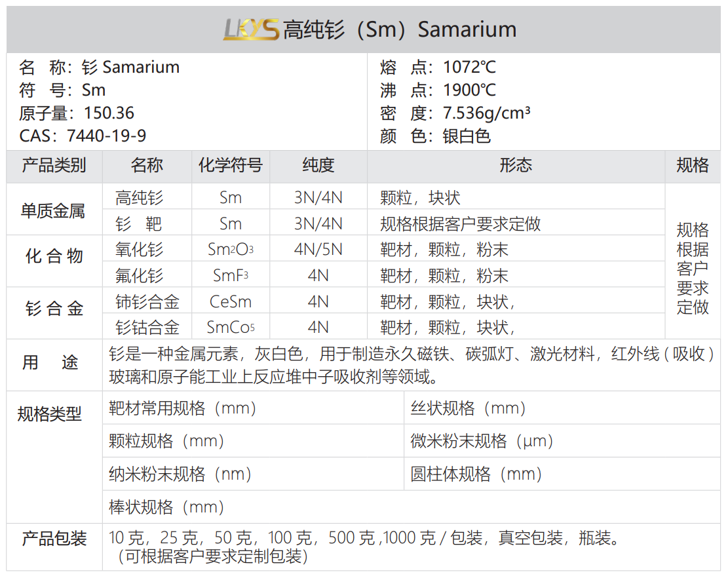Select the 靶材常用规格（mm） cell
The height and width of the screenshot is (578, 728).
183,408
